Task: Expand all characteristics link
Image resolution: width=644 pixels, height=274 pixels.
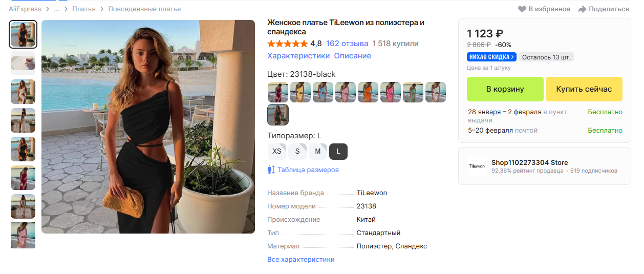Action: click(x=301, y=260)
